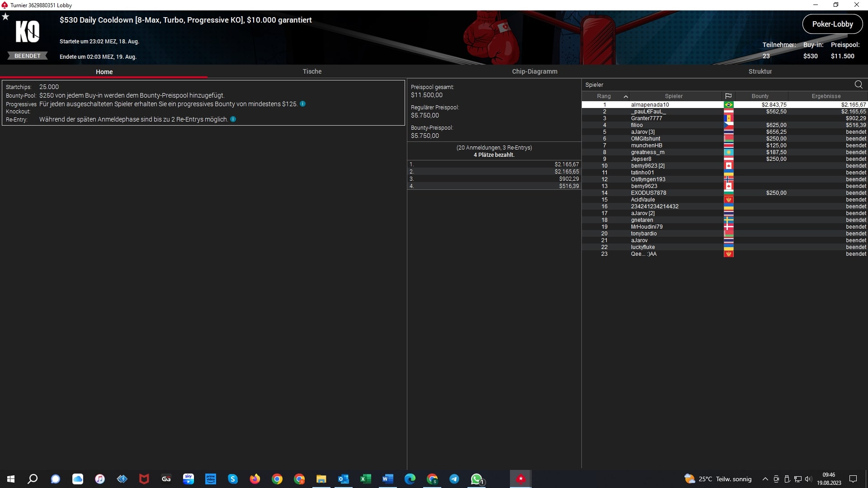This screenshot has height=488, width=868.
Task: Open the Struktur tab
Action: [x=760, y=71]
